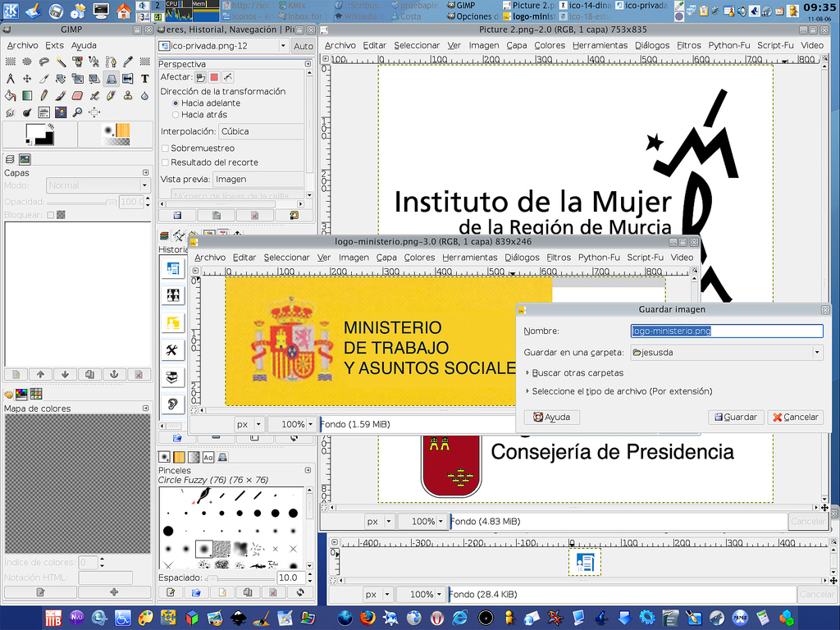This screenshot has height=630, width=840.
Task: Open the KDE menu launcher
Action: coord(11,10)
